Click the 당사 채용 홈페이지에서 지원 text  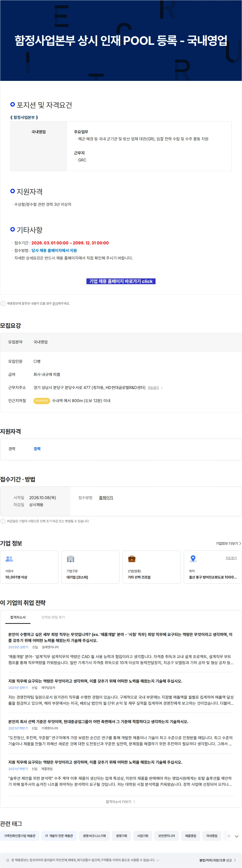(54, 250)
